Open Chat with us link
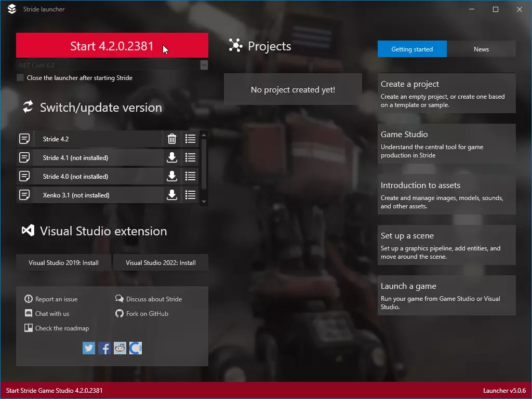Image resolution: width=532 pixels, height=399 pixels. (x=47, y=313)
